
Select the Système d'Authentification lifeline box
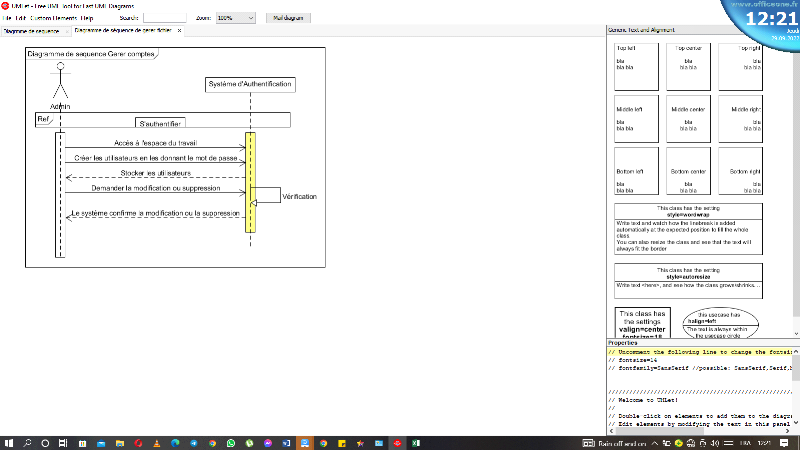250,84
